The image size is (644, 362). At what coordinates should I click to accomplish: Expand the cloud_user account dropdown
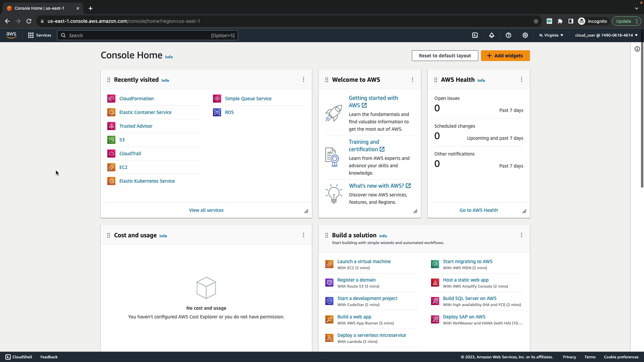point(606,35)
